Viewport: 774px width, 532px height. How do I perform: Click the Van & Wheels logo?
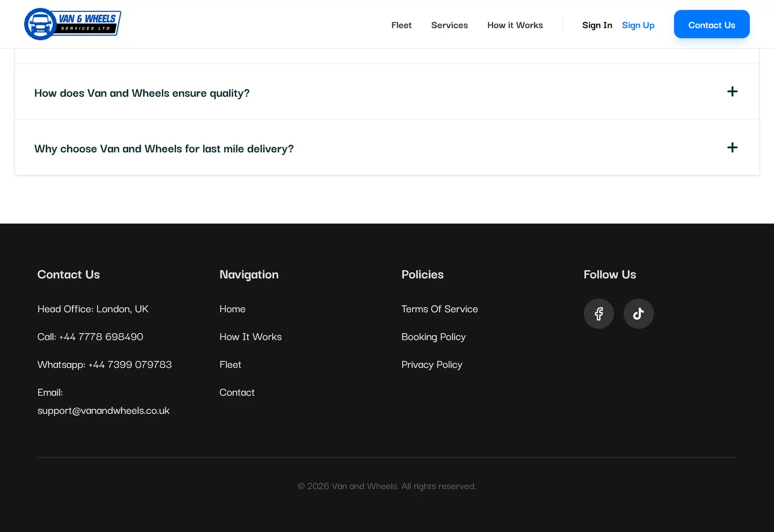pyautogui.click(x=73, y=24)
